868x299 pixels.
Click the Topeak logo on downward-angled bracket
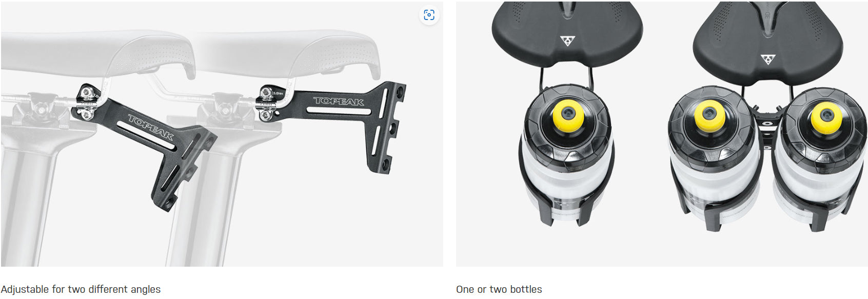coord(151,128)
